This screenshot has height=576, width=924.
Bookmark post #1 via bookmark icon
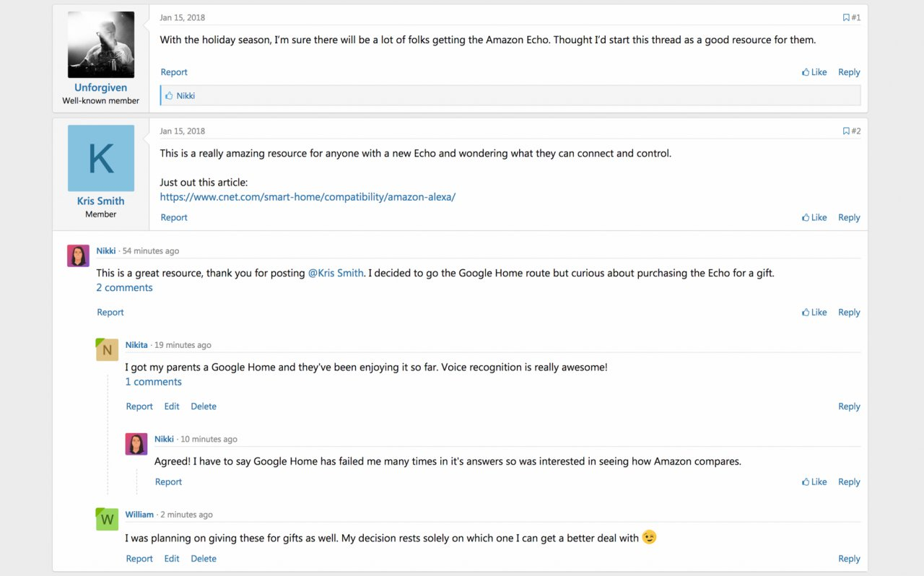(x=846, y=18)
